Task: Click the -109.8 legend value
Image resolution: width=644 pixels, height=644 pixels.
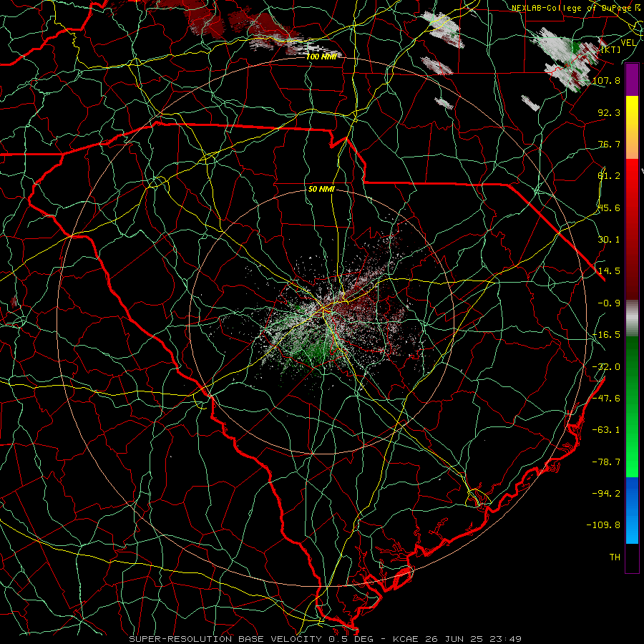Action: click(603, 525)
